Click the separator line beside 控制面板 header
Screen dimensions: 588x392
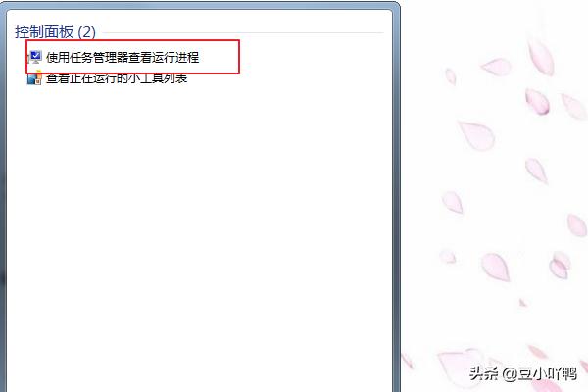[x=242, y=33]
